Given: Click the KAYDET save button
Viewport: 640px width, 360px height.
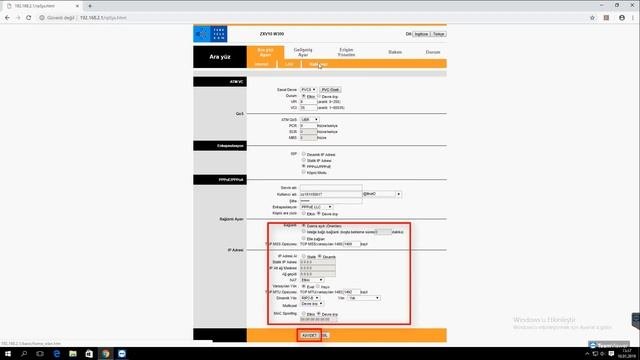Looking at the screenshot, I should pos(309,336).
